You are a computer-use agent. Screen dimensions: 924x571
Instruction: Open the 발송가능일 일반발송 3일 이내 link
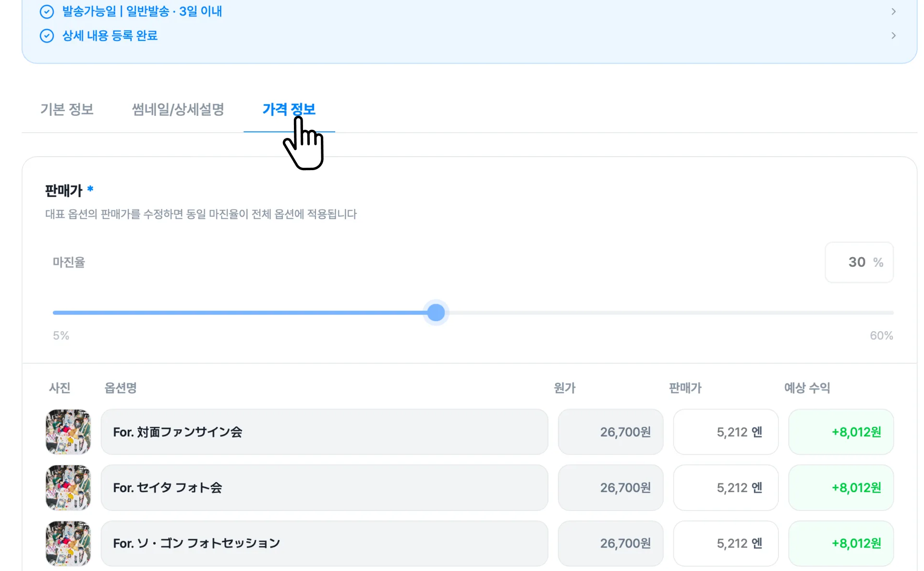(x=142, y=12)
